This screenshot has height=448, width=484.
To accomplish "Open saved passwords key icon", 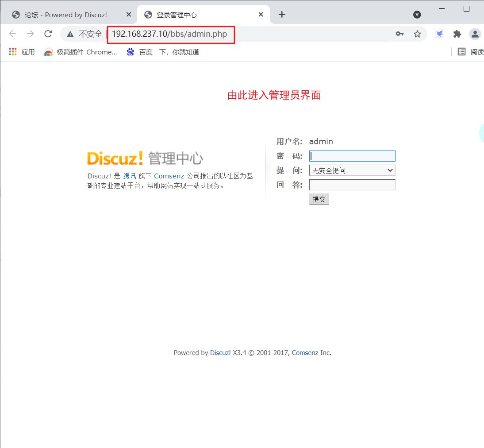I will (400, 34).
